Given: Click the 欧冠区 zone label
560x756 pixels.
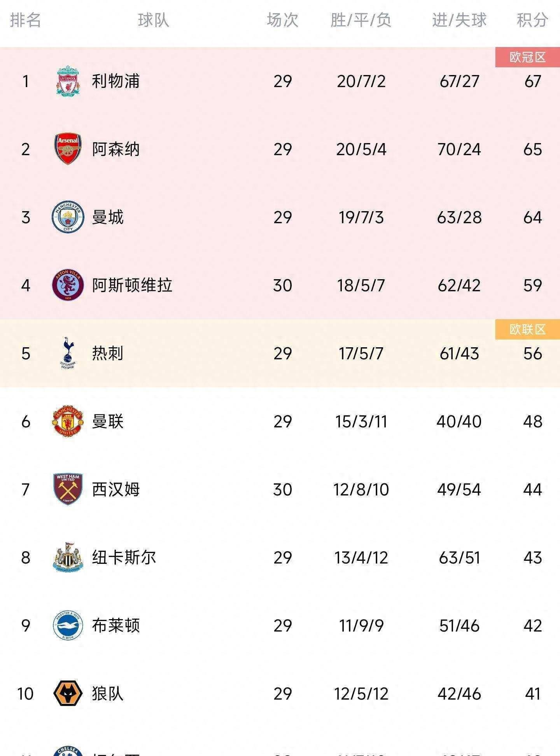Looking at the screenshot, I should click(528, 57).
